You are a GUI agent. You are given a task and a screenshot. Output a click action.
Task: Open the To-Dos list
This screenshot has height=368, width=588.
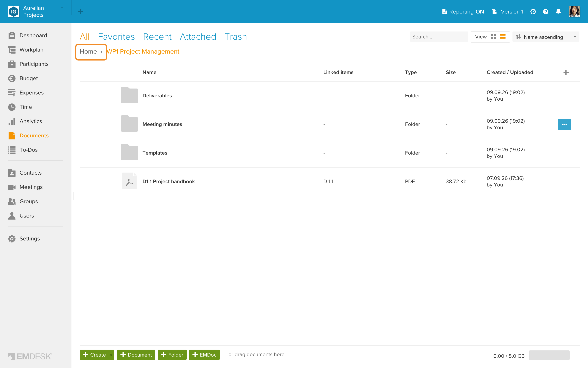pos(23,150)
